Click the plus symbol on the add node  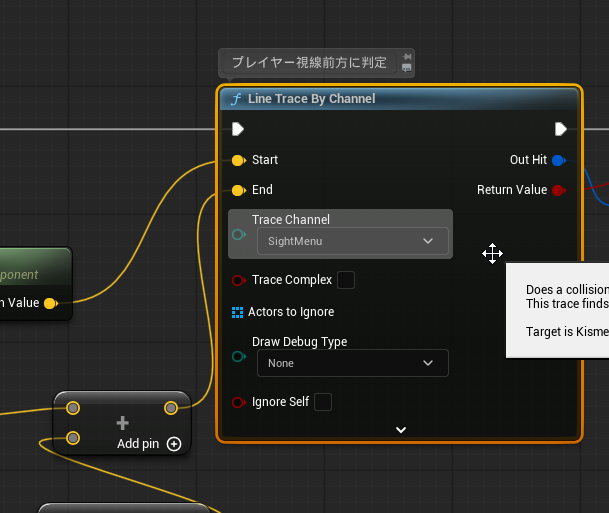click(x=122, y=423)
